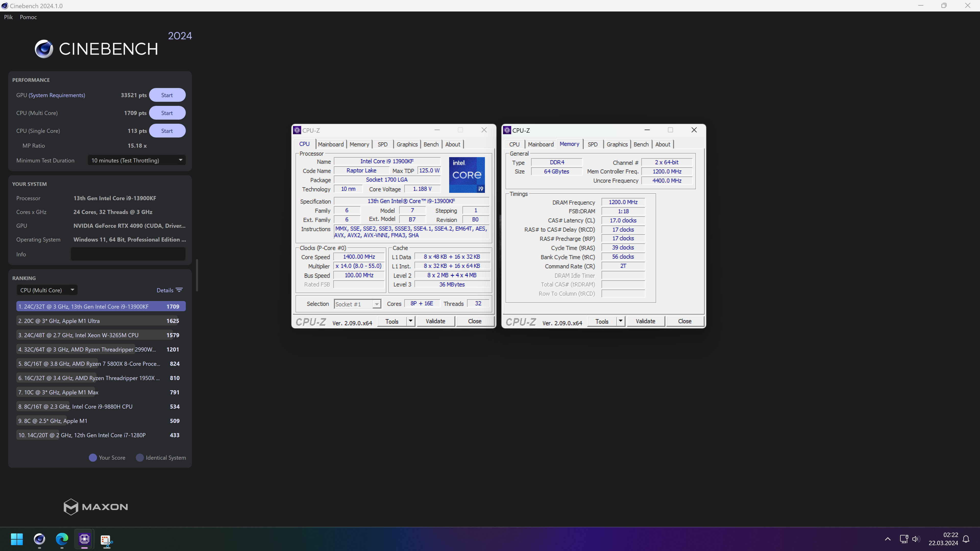Close the right CPU-Z Memory window
This screenshot has height=551, width=980.
[694, 130]
